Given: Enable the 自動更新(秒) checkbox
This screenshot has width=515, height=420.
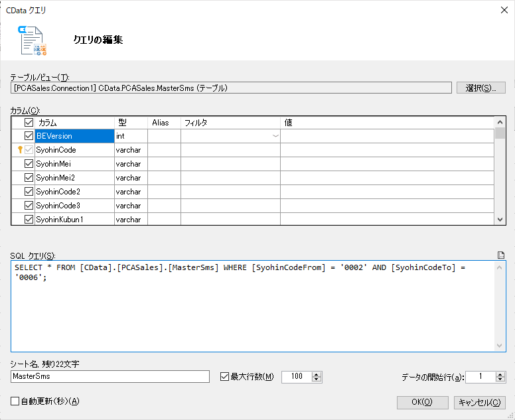Looking at the screenshot, I should coord(15,401).
